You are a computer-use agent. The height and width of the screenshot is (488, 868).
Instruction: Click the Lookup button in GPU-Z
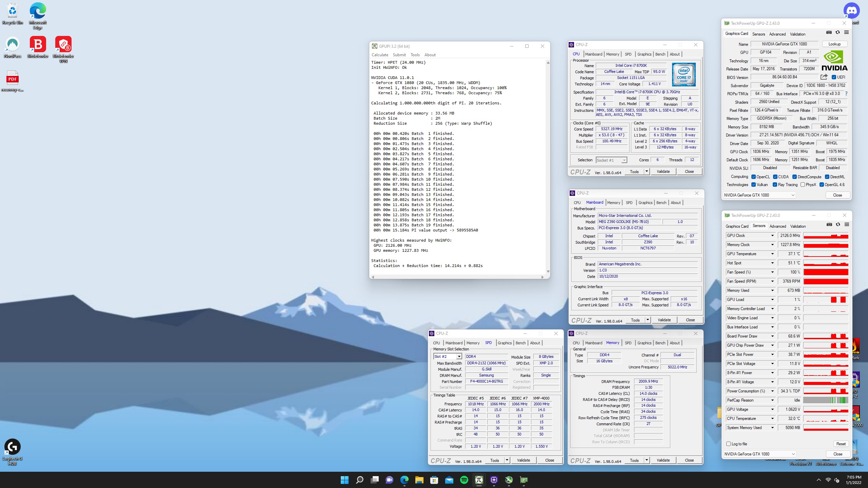(x=834, y=44)
